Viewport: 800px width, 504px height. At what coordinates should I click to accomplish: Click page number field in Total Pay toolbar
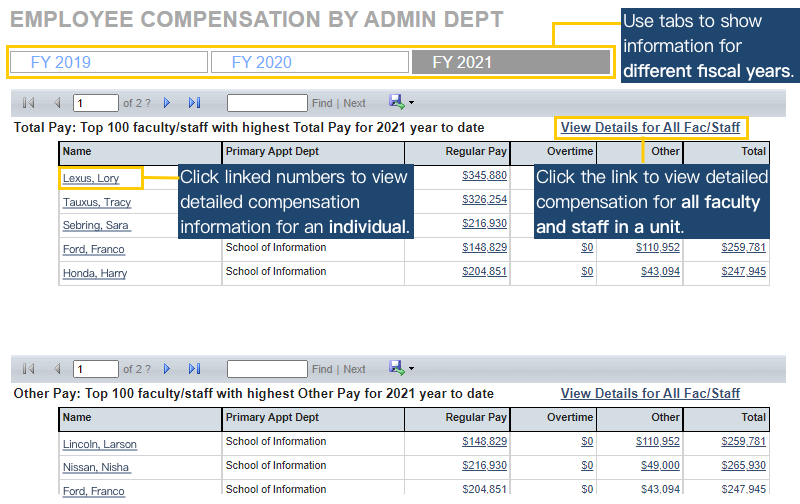pos(96,103)
